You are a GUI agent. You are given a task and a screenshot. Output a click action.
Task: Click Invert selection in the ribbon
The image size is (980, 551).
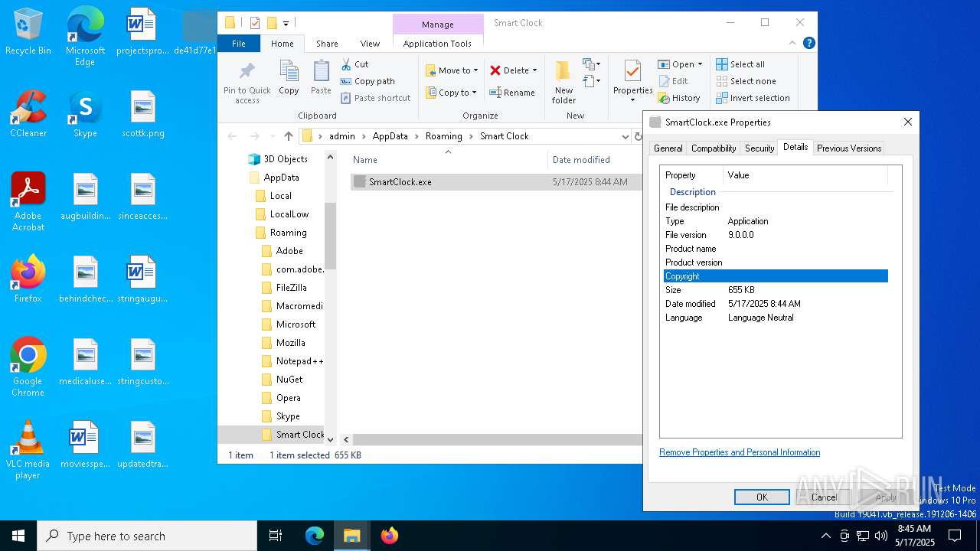coord(753,98)
